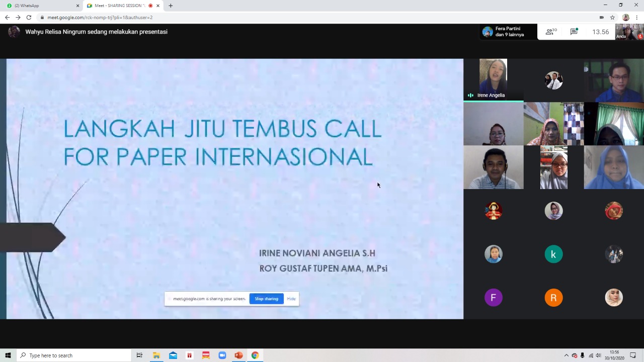Open the Meet chat panel icon
The width and height of the screenshot is (644, 362).
point(574,32)
